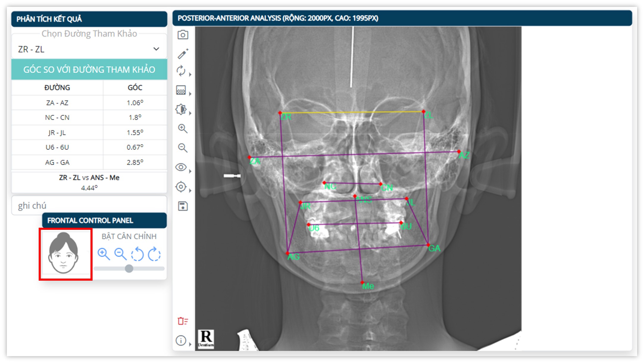Viewport: 644px width, 363px height.
Task: Click the Me landmark point
Action: coord(362,282)
